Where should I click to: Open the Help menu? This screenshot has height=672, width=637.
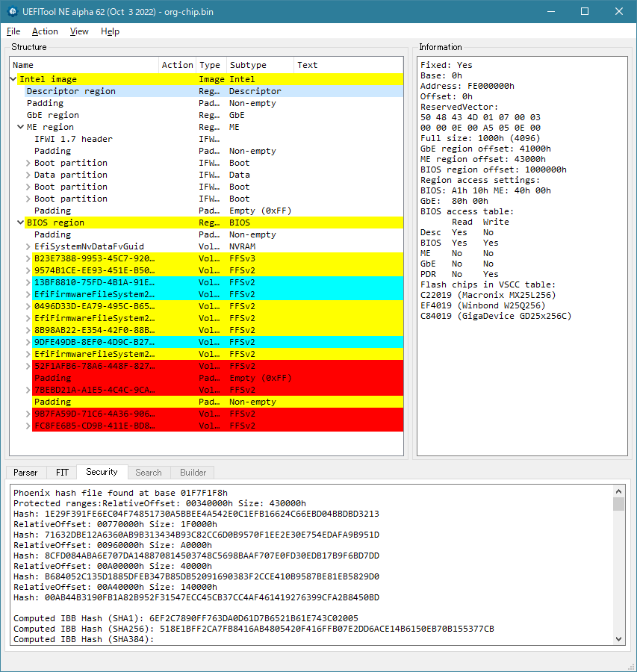tap(111, 31)
